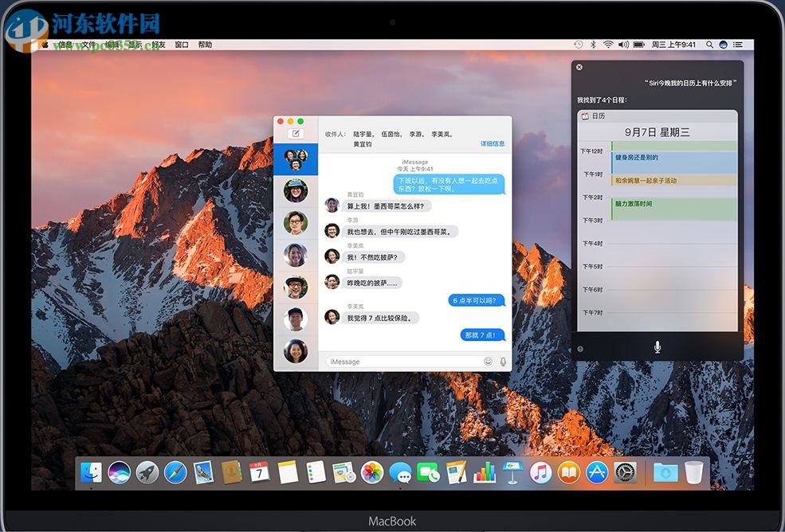Open iTunes music note icon in Dock

(x=540, y=472)
